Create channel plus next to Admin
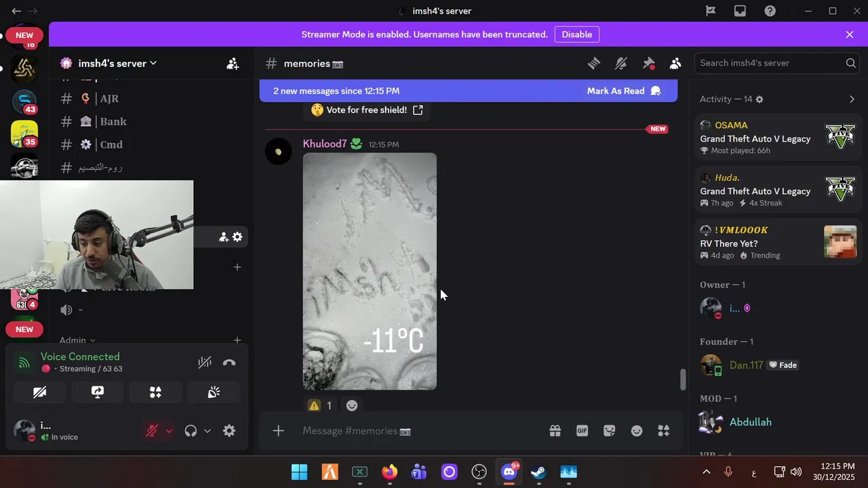This screenshot has height=488, width=868. click(237, 340)
